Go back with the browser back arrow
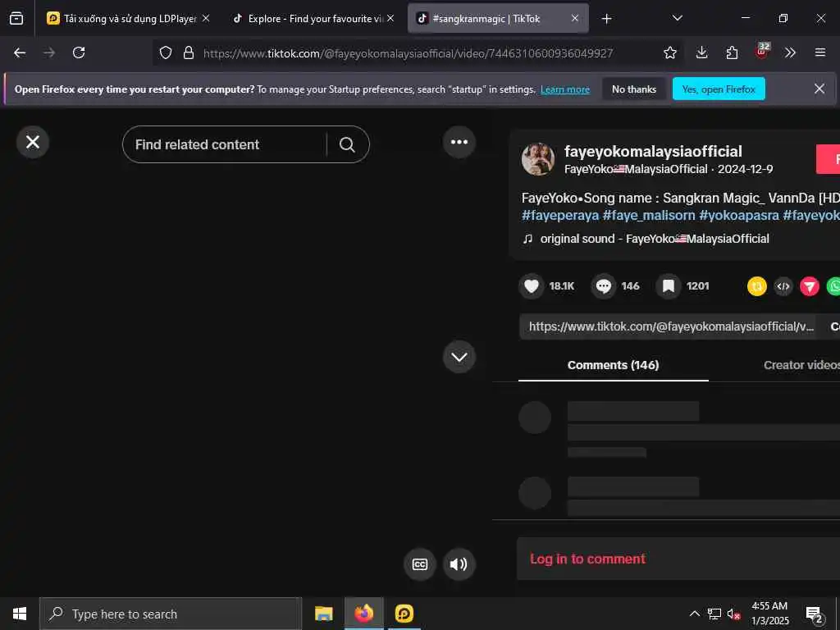Viewport: 840px width, 630px height. coord(20,52)
